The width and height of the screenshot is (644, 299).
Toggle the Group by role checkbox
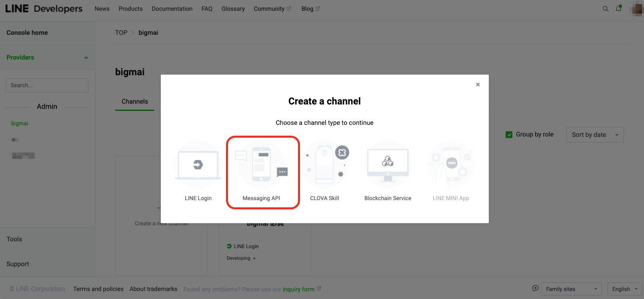tap(509, 135)
